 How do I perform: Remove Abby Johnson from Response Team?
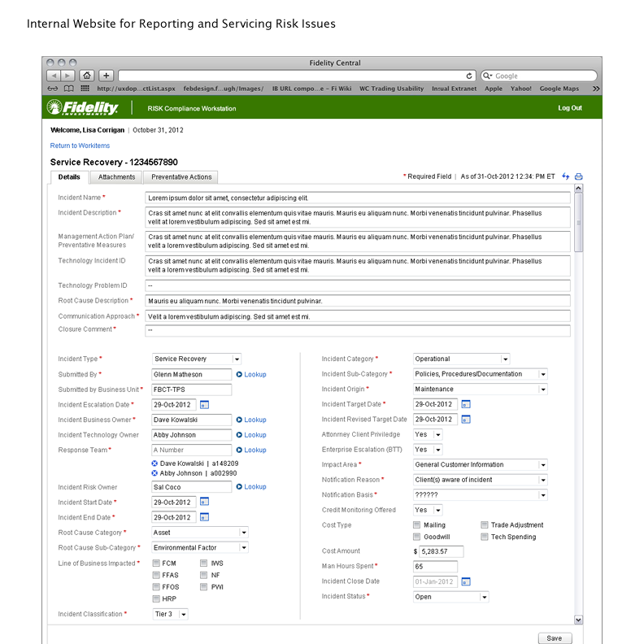tap(154, 472)
